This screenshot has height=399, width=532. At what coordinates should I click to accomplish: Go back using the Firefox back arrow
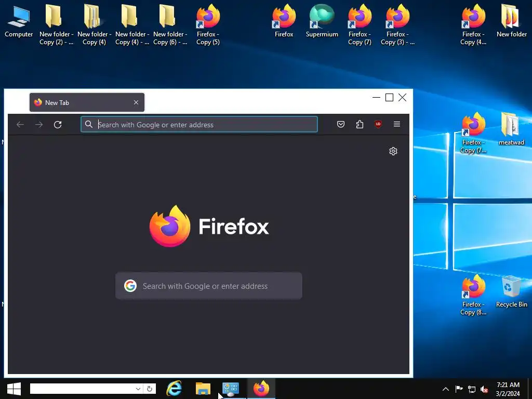tap(20, 125)
